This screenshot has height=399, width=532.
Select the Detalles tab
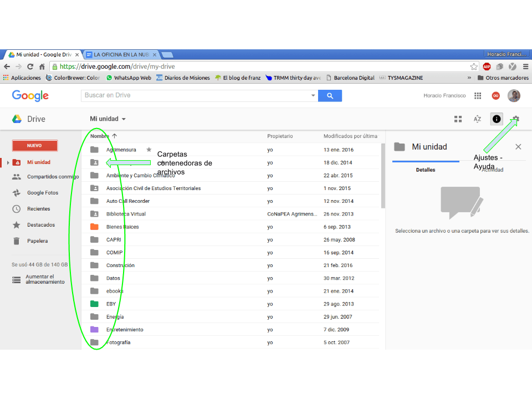point(426,170)
